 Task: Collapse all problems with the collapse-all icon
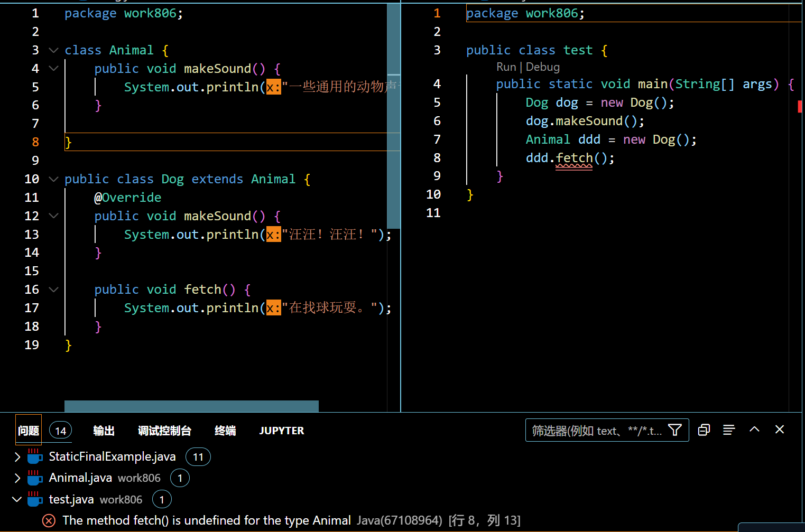[704, 430]
